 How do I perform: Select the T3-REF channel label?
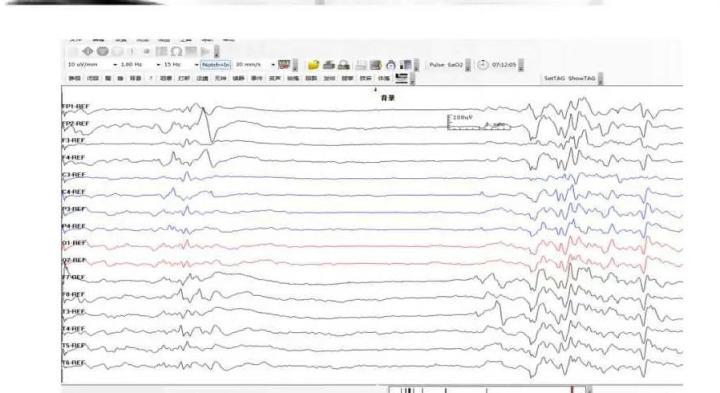pos(73,312)
